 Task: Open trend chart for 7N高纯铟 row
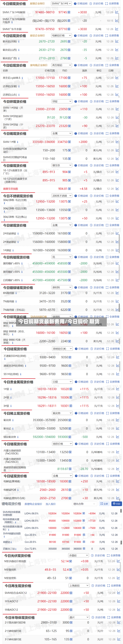tap(117, 301)
